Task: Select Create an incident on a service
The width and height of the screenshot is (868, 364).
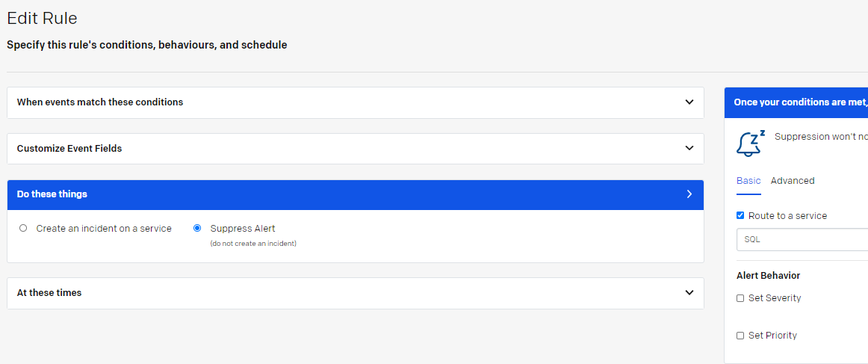Action: click(x=22, y=228)
